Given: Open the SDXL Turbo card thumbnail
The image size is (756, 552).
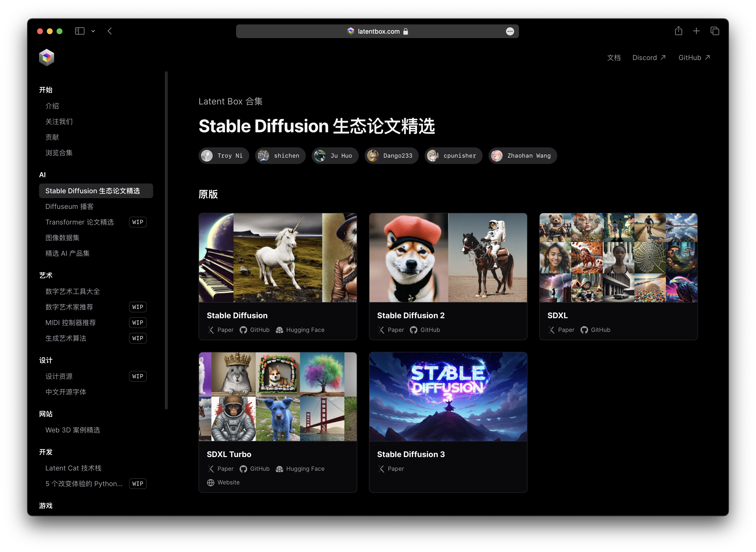Looking at the screenshot, I should 278,397.
